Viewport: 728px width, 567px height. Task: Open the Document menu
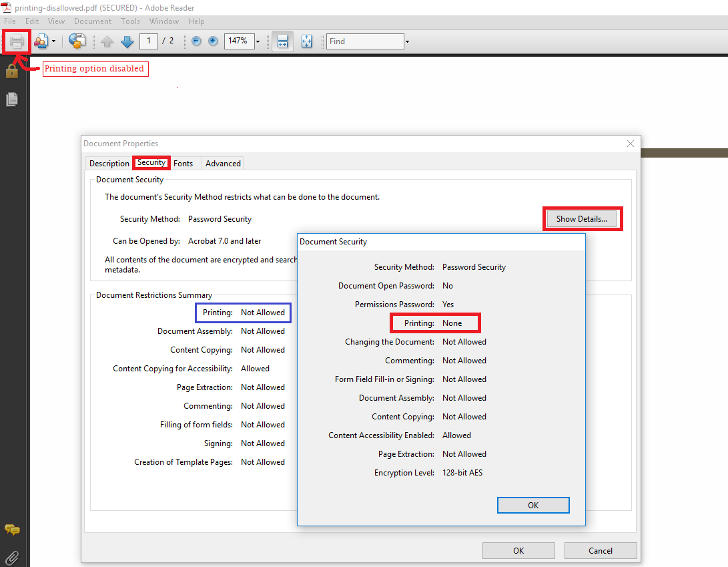(x=93, y=21)
